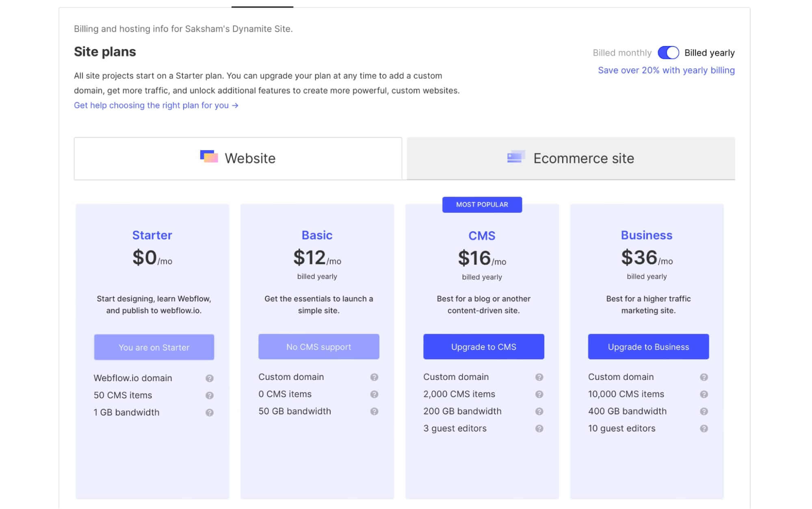Click 400 GB bandwidth text
Screen dimensions: 812x509
pyautogui.click(x=627, y=411)
